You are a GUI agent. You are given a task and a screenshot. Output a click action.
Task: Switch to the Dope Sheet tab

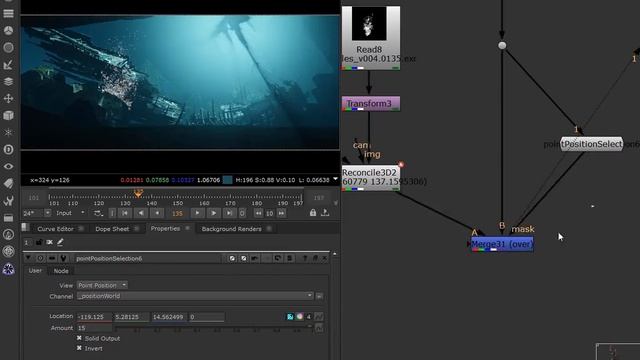click(112, 229)
